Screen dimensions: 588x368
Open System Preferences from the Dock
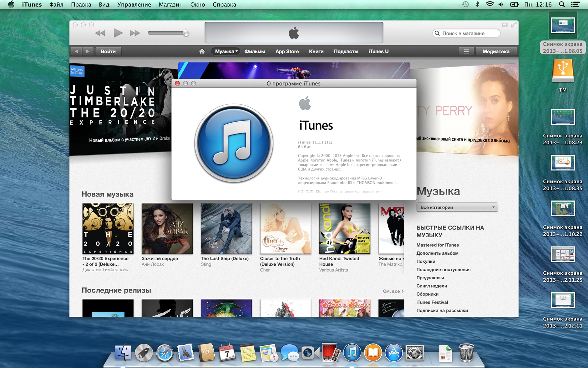pos(414,353)
